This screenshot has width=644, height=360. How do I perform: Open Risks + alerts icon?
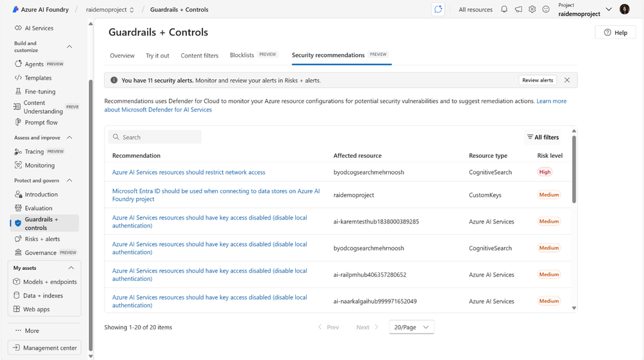pyautogui.click(x=18, y=239)
